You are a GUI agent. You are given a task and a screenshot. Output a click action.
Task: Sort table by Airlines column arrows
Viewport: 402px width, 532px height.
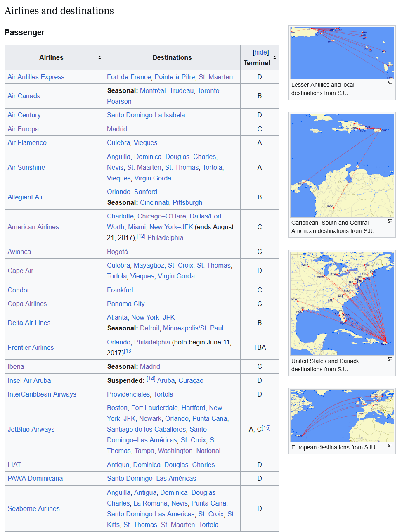(x=99, y=58)
